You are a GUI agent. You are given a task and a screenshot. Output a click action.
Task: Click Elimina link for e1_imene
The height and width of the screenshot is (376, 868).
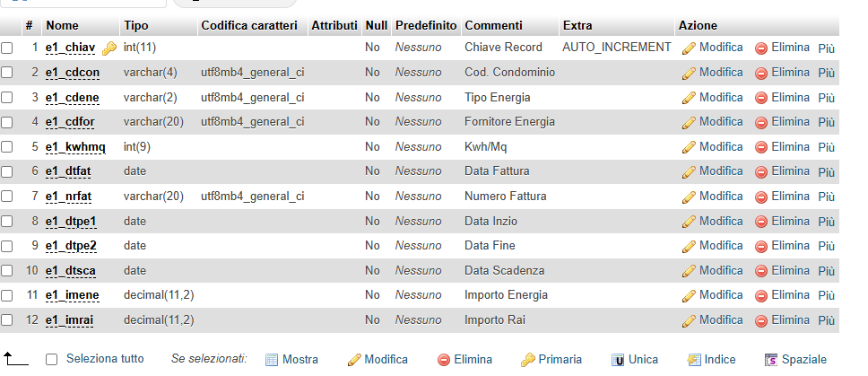pyautogui.click(x=791, y=294)
